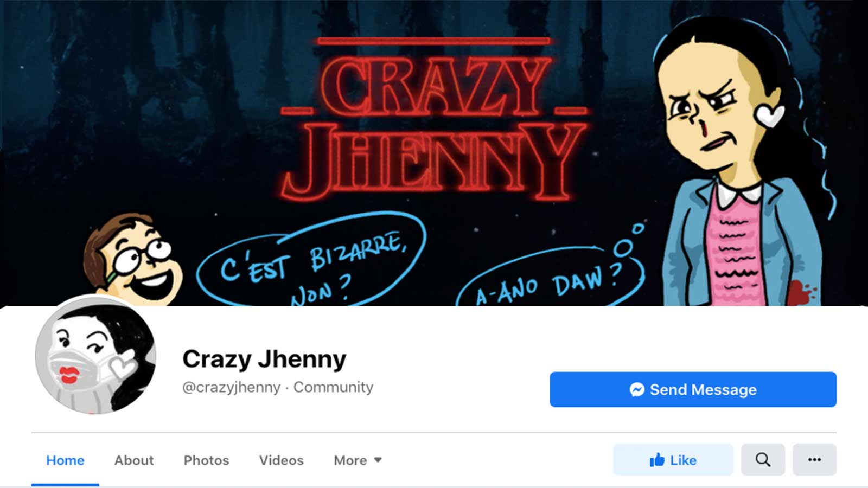This screenshot has height=488, width=868.
Task: Click the Community category link
Action: click(333, 387)
